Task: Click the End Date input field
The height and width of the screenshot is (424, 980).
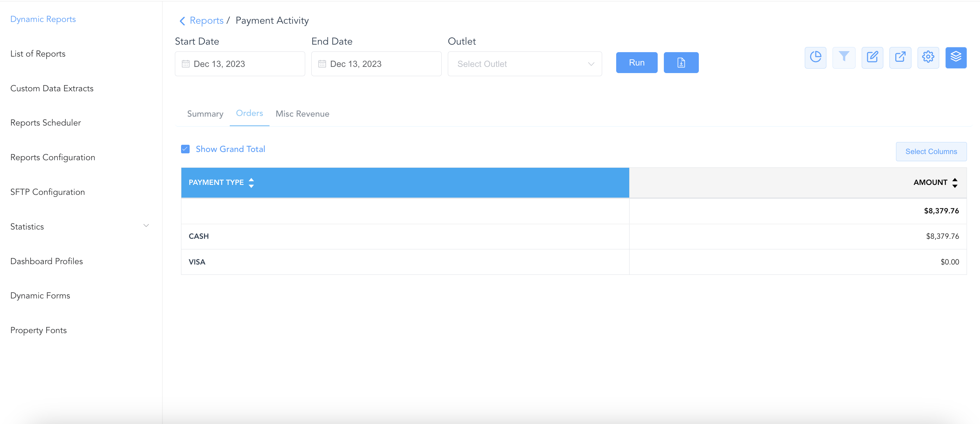Action: (x=376, y=64)
